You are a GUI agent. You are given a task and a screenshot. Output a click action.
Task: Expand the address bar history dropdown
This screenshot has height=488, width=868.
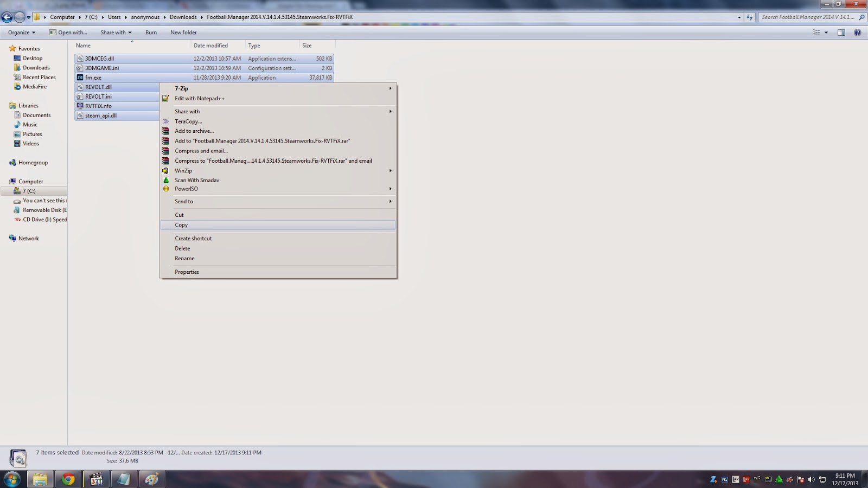point(739,17)
